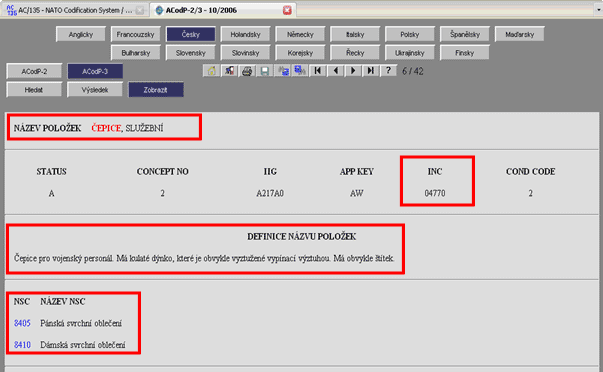Switch language to Španělsky
The width and height of the screenshot is (603, 372).
point(465,34)
